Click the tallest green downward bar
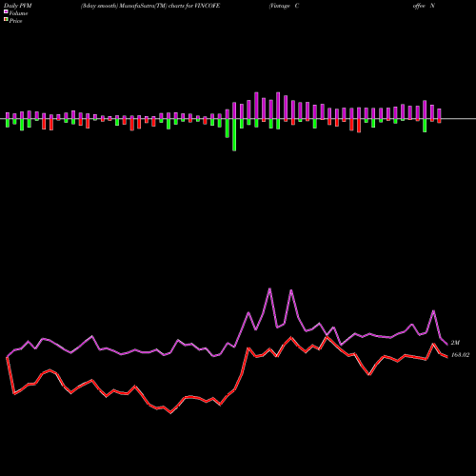Viewport: 476px width, 476px height. 234,135
